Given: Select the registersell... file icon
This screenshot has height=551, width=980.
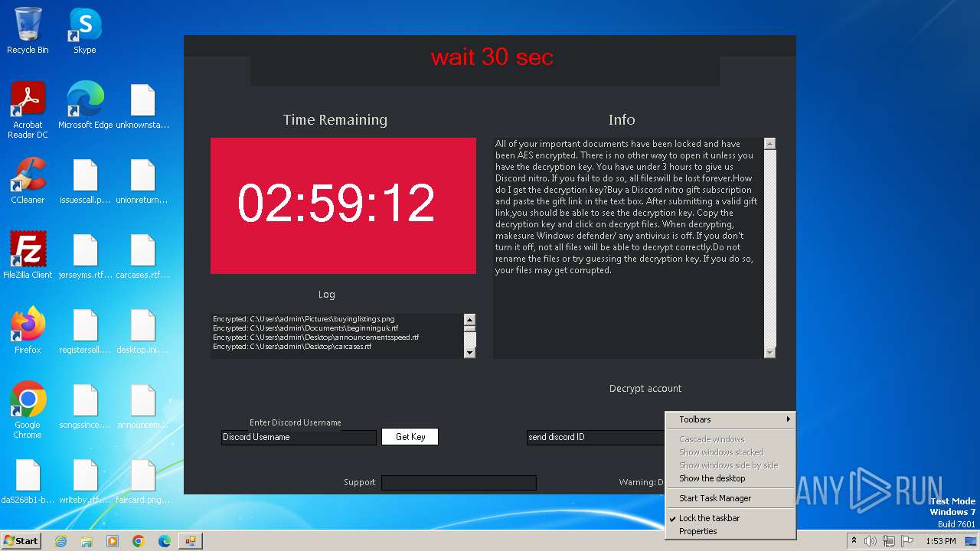Looking at the screenshot, I should coord(85,331).
